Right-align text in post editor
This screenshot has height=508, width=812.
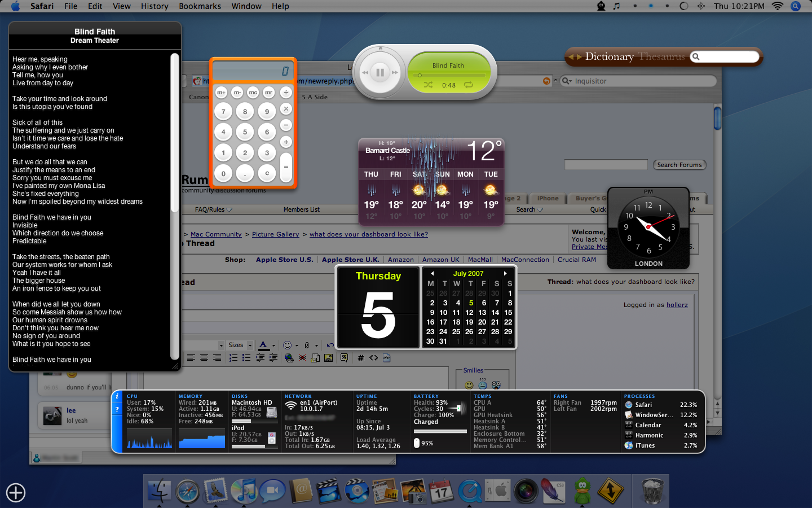[217, 358]
